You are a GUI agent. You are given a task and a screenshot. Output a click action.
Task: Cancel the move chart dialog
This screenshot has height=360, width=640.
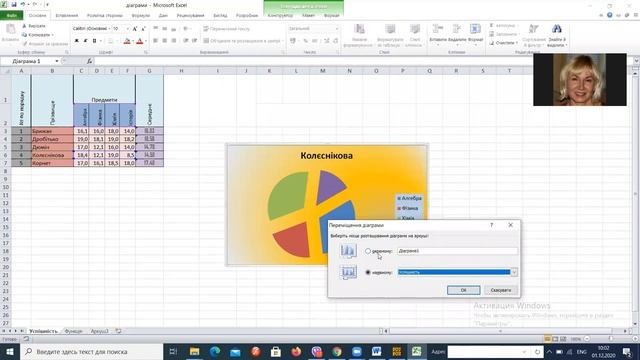coord(501,290)
